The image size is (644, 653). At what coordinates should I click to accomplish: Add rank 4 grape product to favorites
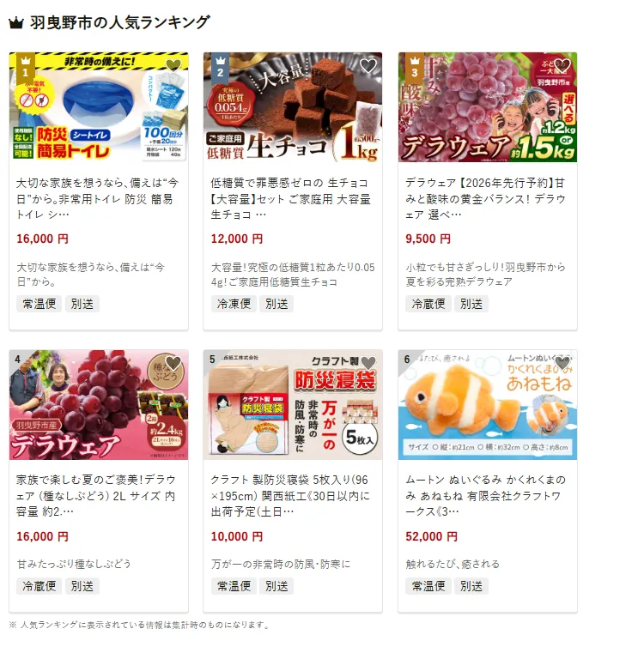click(173, 363)
